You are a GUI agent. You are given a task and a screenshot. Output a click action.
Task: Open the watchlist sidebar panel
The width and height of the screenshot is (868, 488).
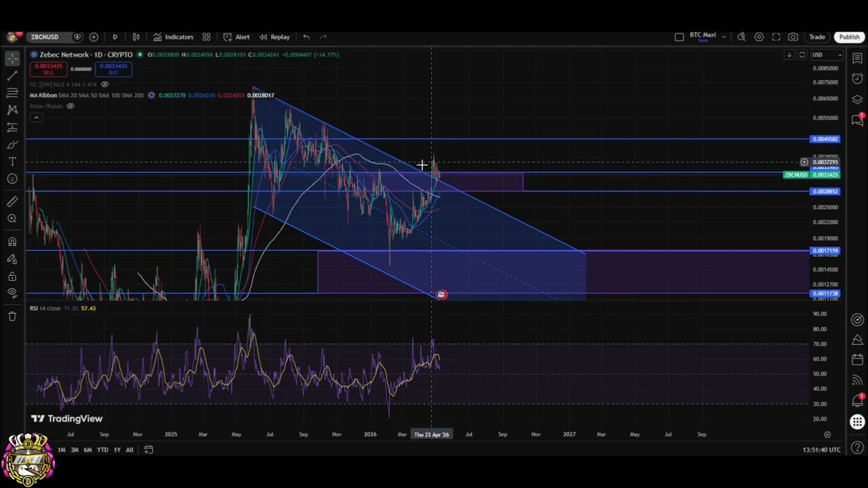[x=857, y=58]
